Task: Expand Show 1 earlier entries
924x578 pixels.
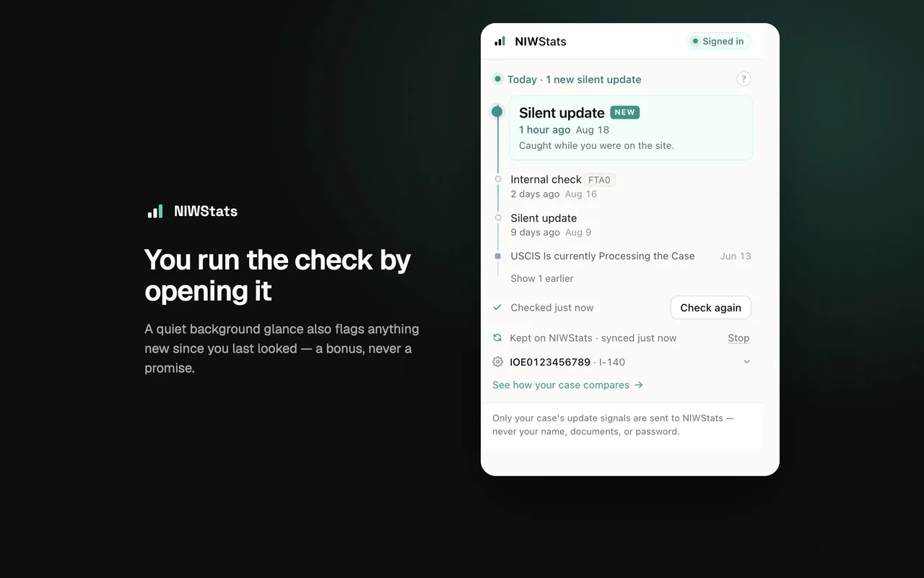Action: (x=542, y=278)
